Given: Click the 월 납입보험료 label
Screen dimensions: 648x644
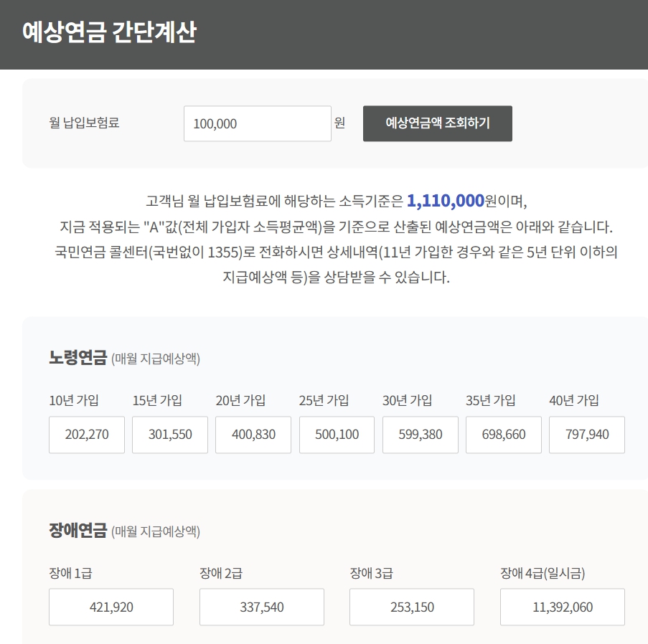Looking at the screenshot, I should click(x=84, y=123).
